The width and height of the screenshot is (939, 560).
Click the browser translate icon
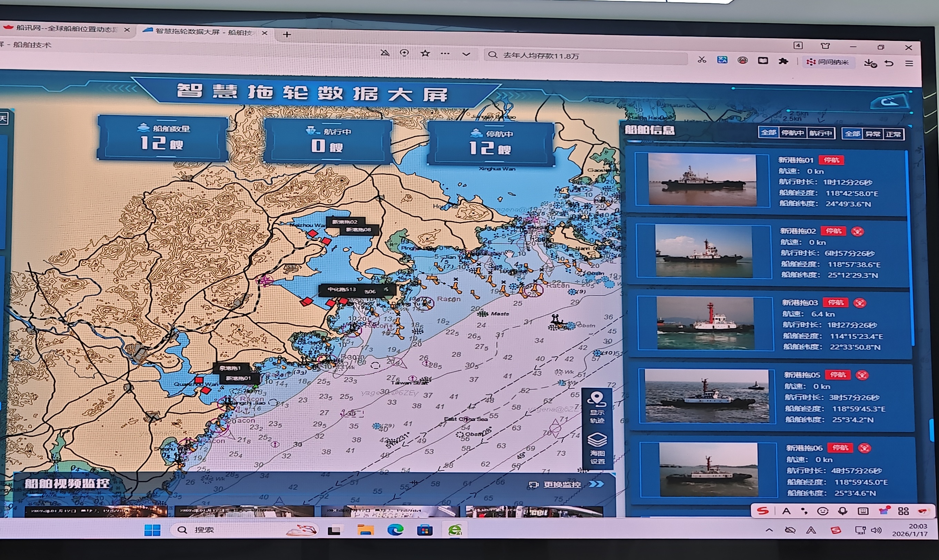click(722, 60)
